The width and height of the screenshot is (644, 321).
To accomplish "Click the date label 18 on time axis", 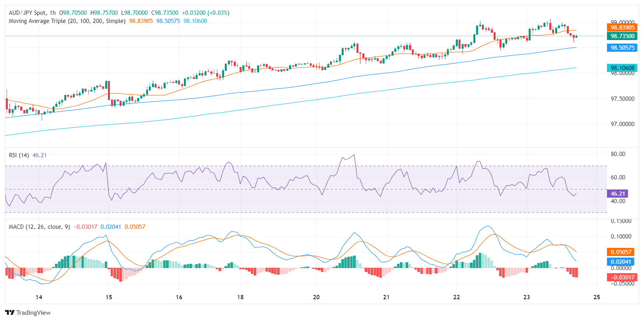I will click(240, 297).
